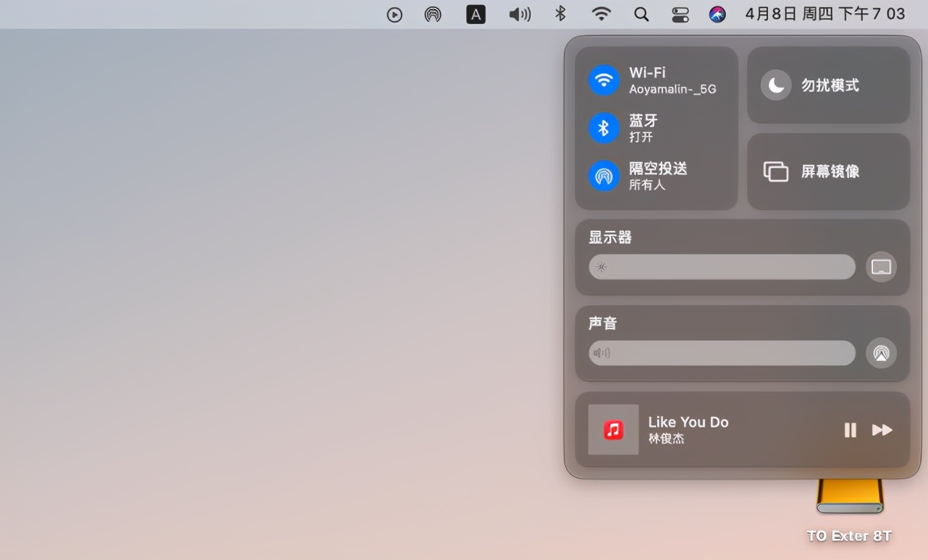
Task: Open the volume menu bar icon
Action: coord(520,14)
